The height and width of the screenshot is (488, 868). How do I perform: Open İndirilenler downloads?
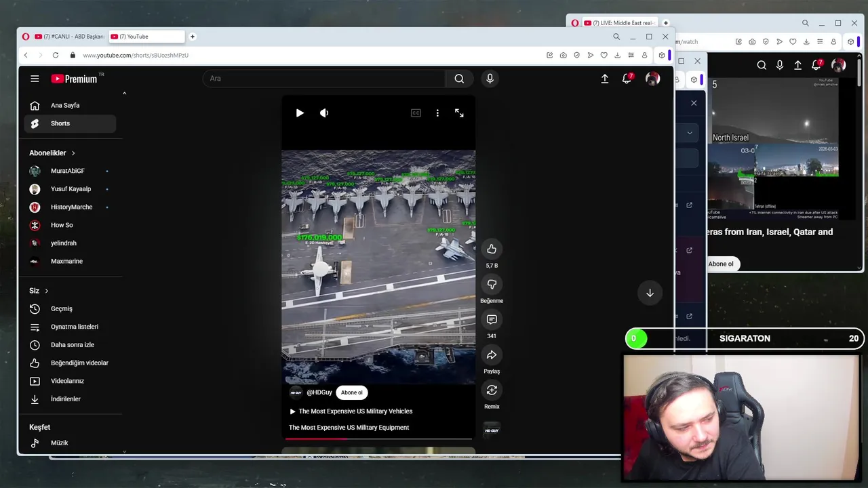click(71, 399)
